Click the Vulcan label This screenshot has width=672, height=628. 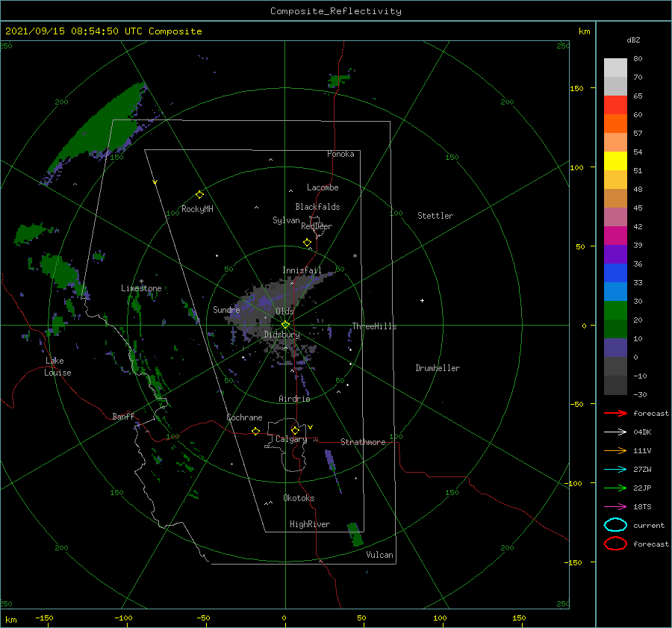tap(379, 555)
